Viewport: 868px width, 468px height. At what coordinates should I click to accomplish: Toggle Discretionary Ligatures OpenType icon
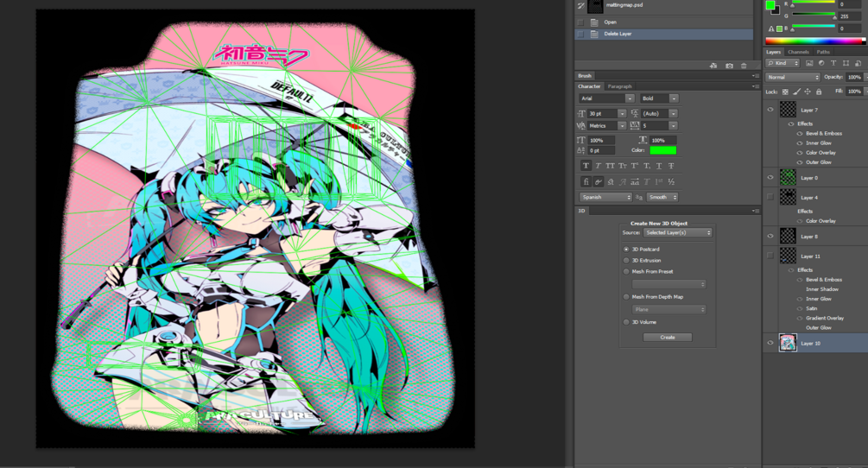pos(610,181)
